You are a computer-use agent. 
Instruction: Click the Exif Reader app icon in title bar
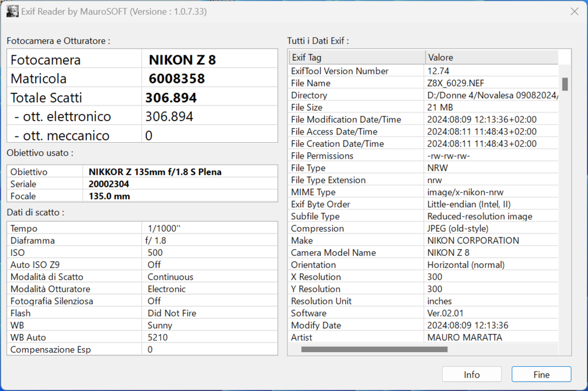coord(12,11)
